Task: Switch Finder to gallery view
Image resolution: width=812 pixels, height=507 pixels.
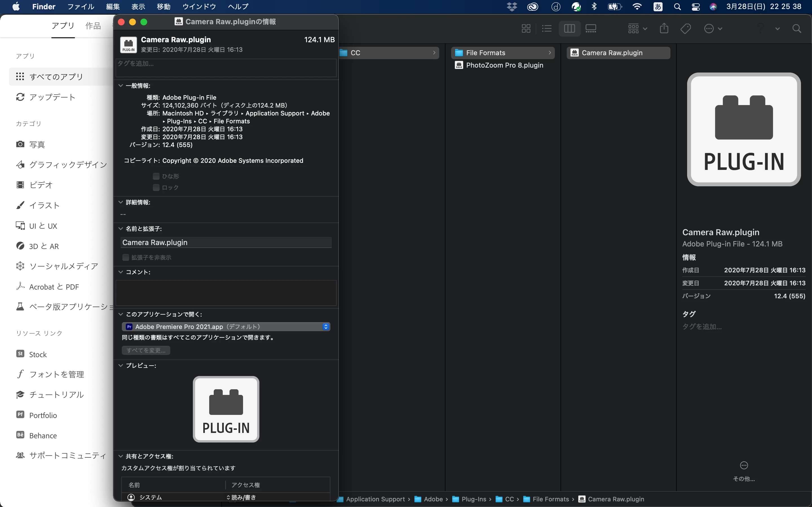Action: click(591, 28)
